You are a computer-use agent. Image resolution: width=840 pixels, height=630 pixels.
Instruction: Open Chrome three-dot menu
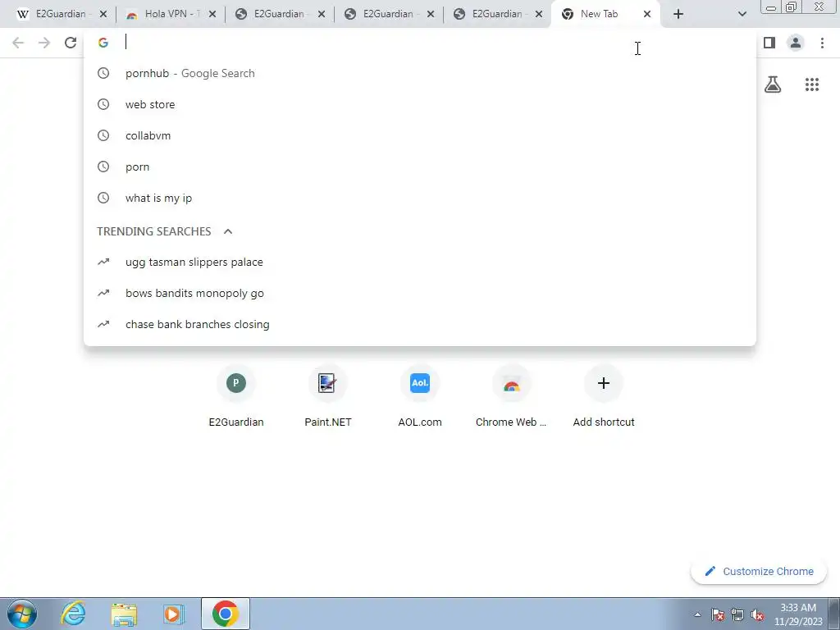coord(822,43)
